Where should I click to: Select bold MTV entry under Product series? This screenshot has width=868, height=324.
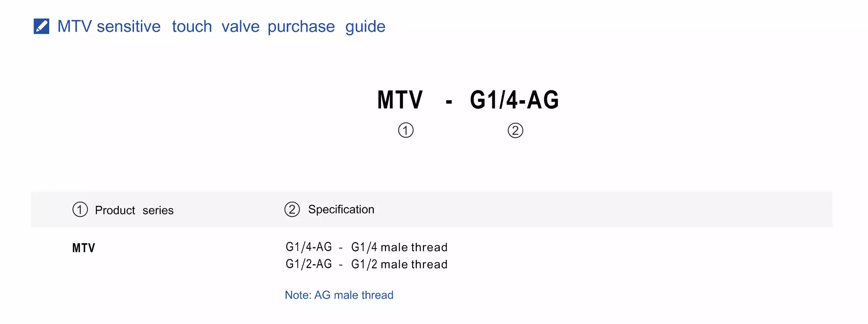pyautogui.click(x=84, y=248)
